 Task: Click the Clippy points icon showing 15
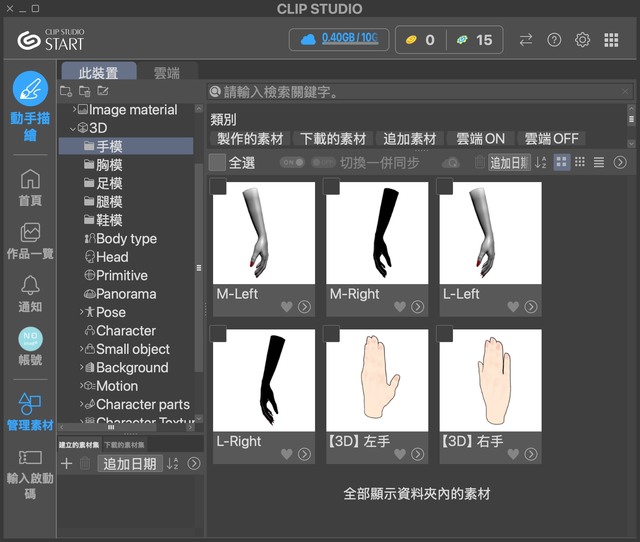click(462, 40)
